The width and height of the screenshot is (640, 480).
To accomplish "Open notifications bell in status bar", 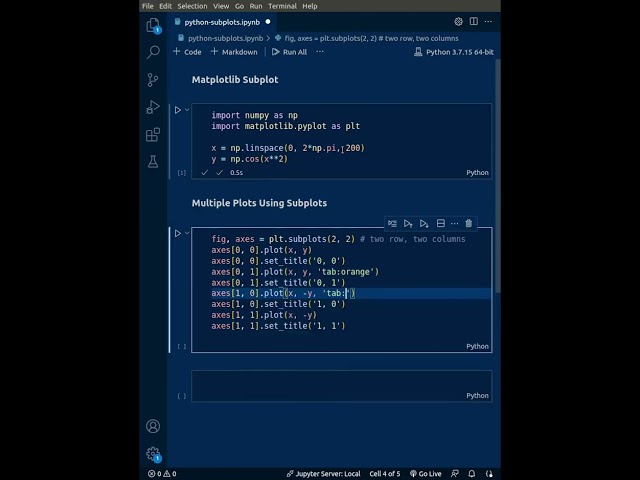I will [x=472, y=473].
